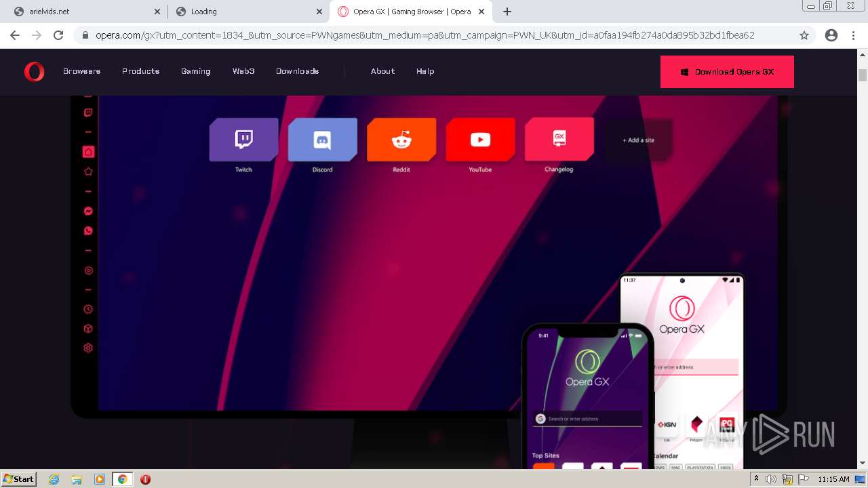Click the Download Opera GX button
The width and height of the screenshot is (868, 488).
pos(727,72)
